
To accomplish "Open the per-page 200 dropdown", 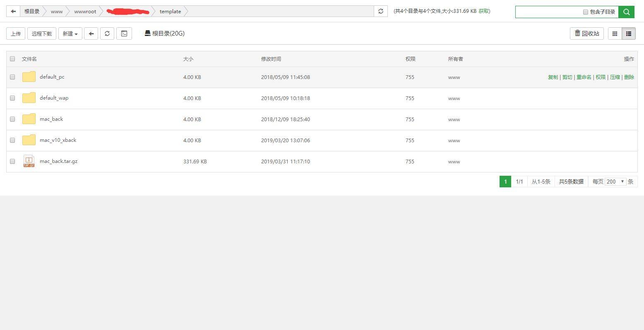I will [615, 182].
